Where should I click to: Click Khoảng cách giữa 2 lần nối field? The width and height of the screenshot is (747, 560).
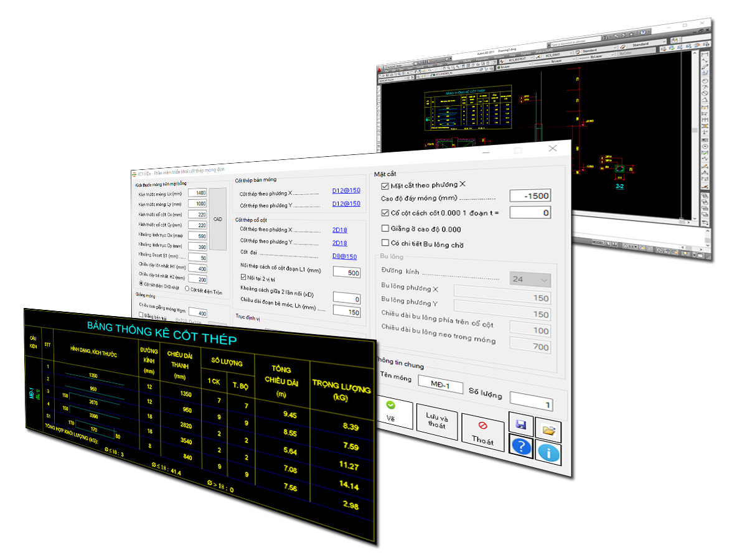tap(347, 299)
